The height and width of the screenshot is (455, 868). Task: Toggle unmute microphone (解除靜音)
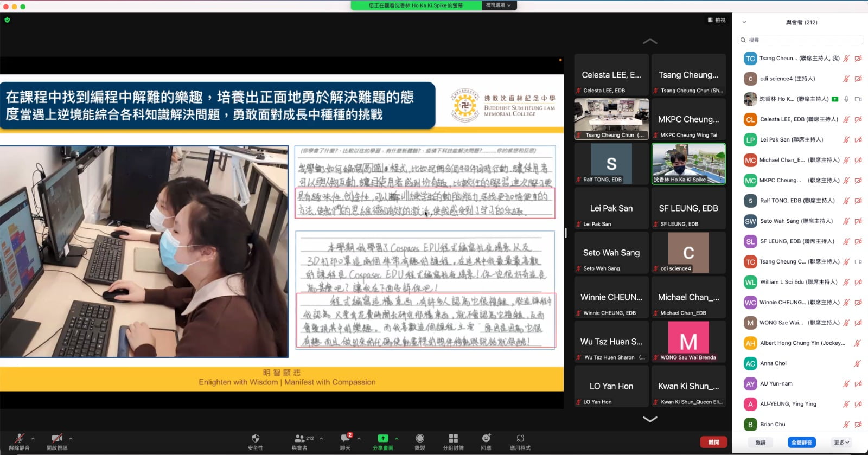20,439
